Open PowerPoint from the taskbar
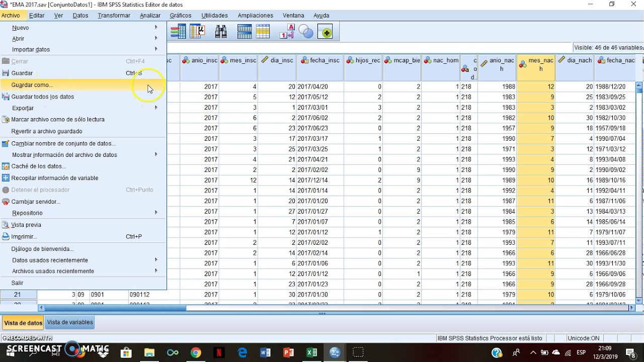 coord(288,352)
